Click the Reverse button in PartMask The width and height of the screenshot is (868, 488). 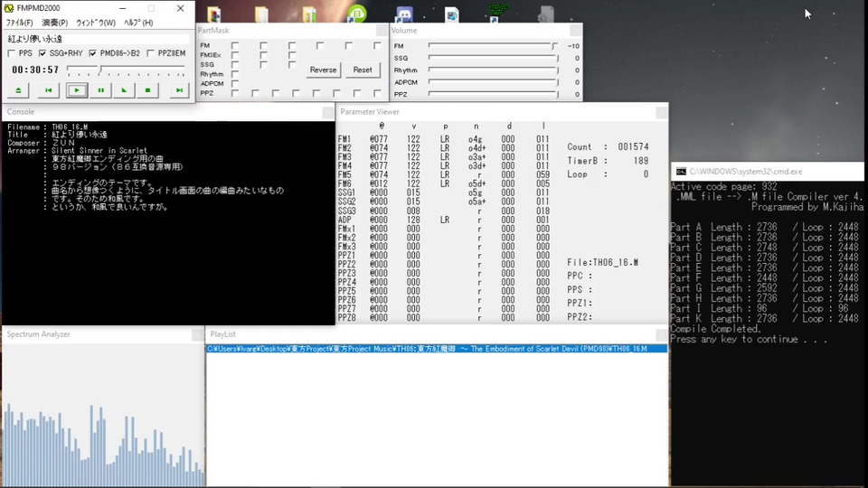[x=323, y=70]
